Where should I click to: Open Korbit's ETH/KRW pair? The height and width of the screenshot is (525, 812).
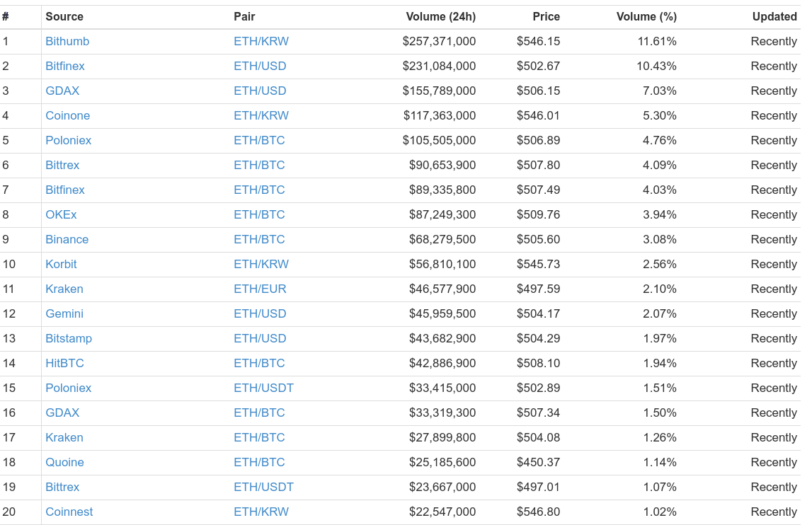261,264
